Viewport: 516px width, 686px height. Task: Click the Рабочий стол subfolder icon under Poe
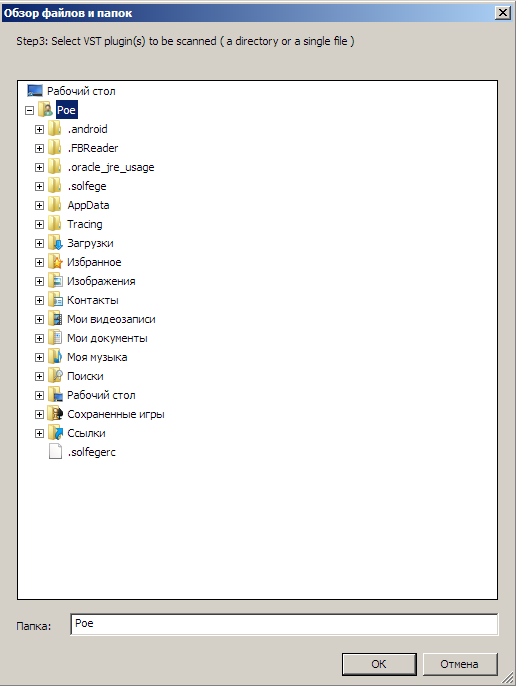point(55,396)
